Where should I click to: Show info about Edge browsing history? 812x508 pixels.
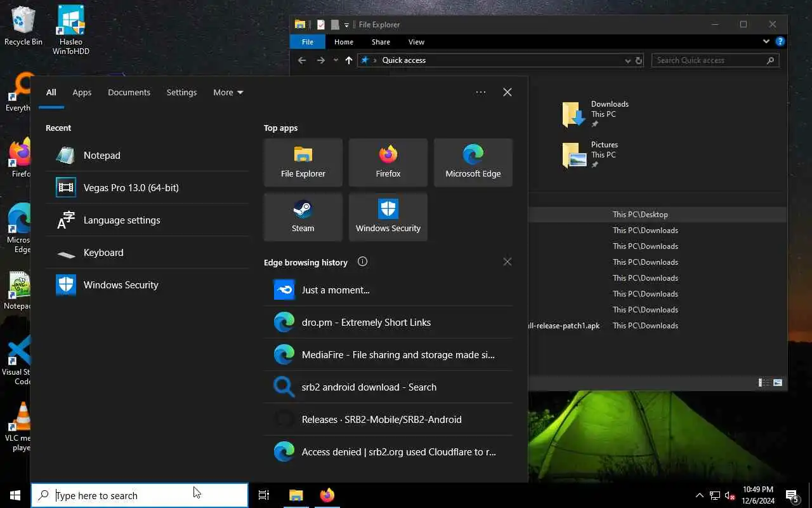tap(362, 262)
